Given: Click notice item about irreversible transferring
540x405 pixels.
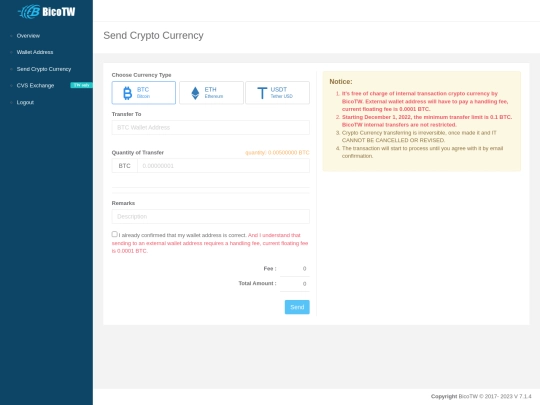Looking at the screenshot, I should (x=419, y=136).
